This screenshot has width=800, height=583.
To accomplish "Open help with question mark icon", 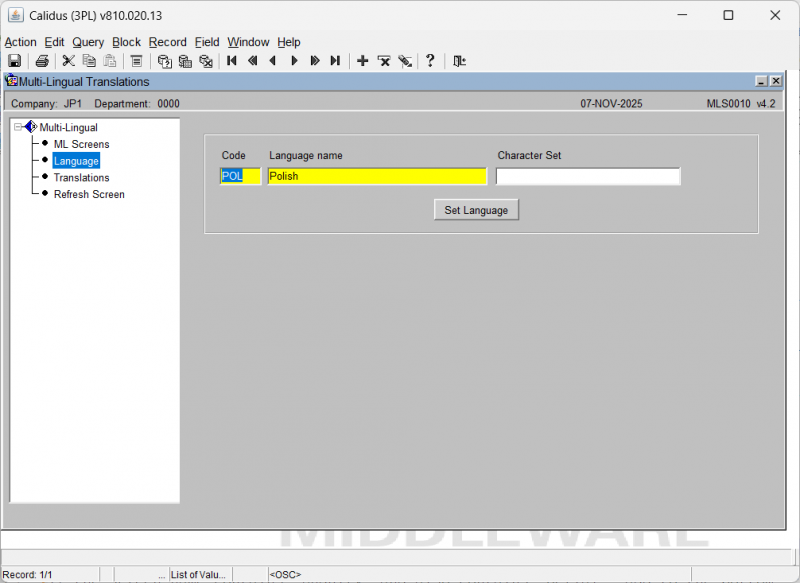I will point(431,61).
